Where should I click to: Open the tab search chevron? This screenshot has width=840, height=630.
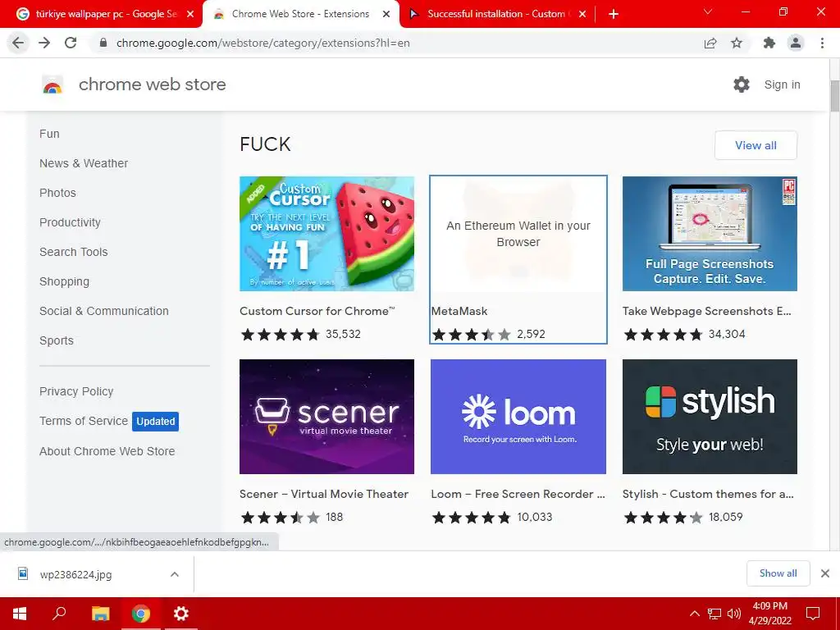pyautogui.click(x=708, y=11)
